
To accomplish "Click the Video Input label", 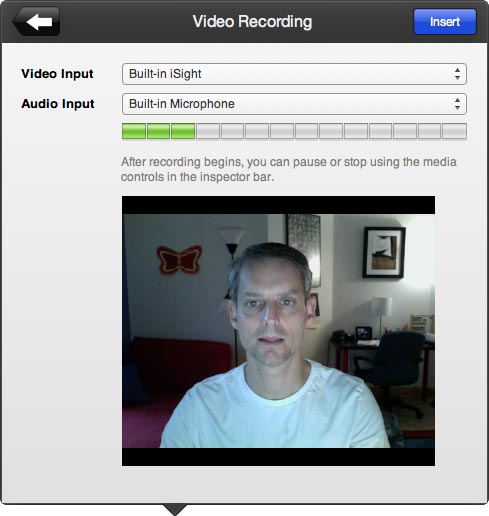I will [x=57, y=74].
